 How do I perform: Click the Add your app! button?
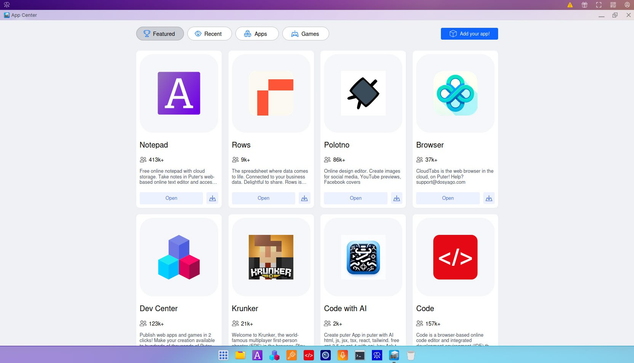tap(469, 34)
